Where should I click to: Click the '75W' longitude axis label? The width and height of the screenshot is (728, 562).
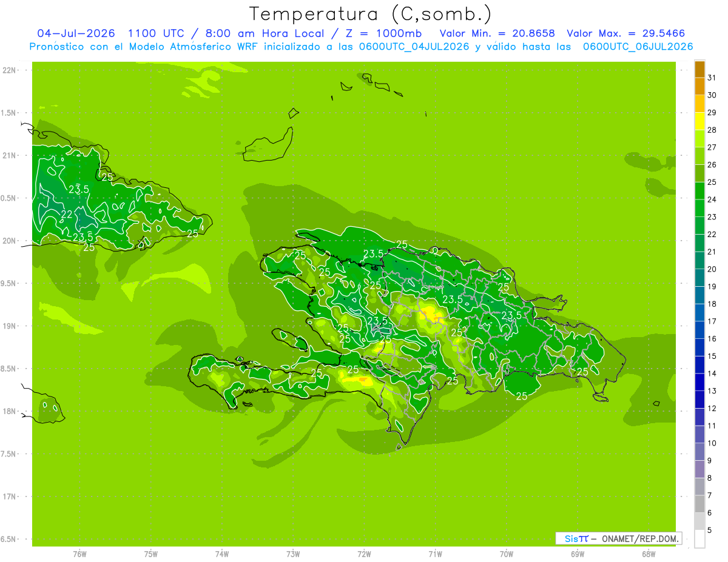(x=150, y=554)
